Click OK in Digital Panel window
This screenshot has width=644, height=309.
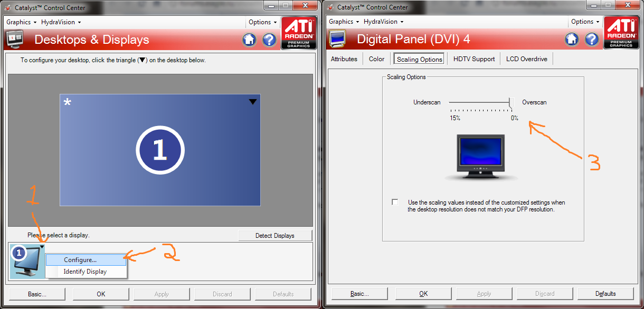click(x=423, y=294)
